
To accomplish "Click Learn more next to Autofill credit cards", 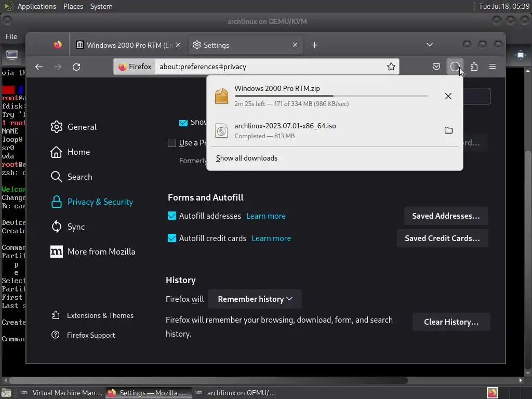I will click(271, 238).
